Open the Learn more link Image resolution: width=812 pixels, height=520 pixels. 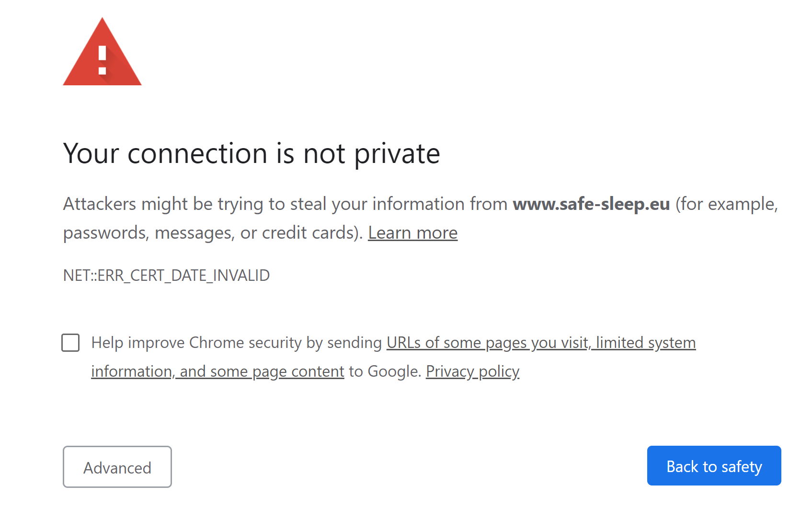[x=412, y=233]
